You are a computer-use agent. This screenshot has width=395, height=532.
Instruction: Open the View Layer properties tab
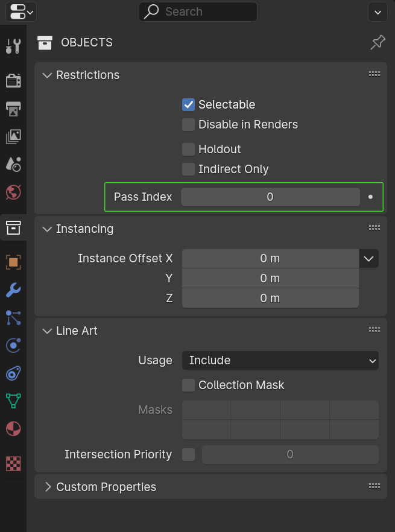tap(14, 136)
